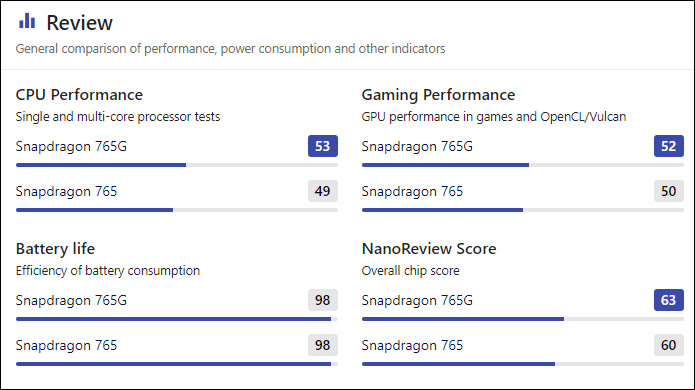Click Snapdragon 765G gaming performance progress bar

coord(523,165)
